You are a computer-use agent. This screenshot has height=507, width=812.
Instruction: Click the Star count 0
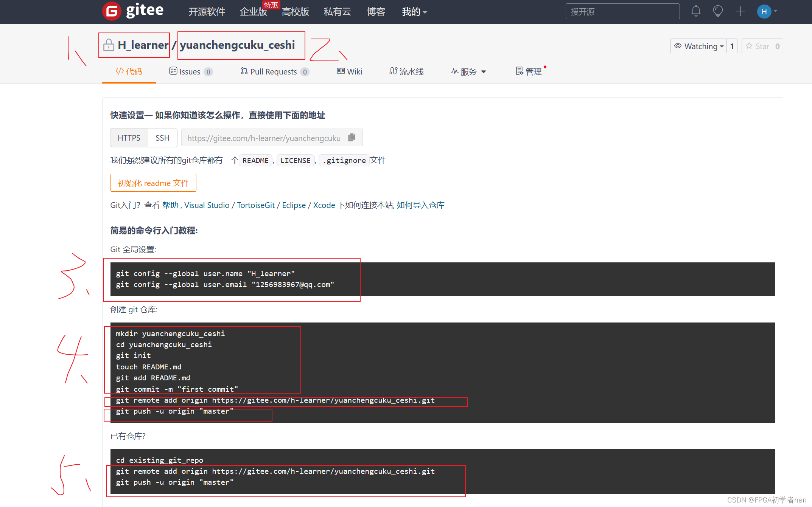(778, 46)
